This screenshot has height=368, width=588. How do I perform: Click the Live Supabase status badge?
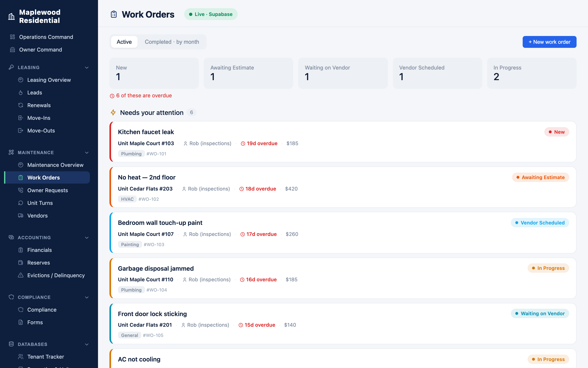[211, 14]
